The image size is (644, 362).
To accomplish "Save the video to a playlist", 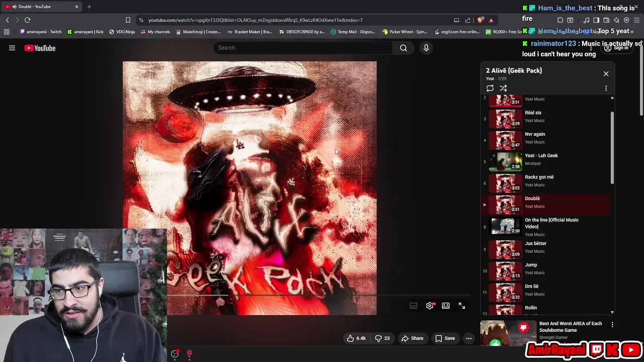I will [x=445, y=338].
